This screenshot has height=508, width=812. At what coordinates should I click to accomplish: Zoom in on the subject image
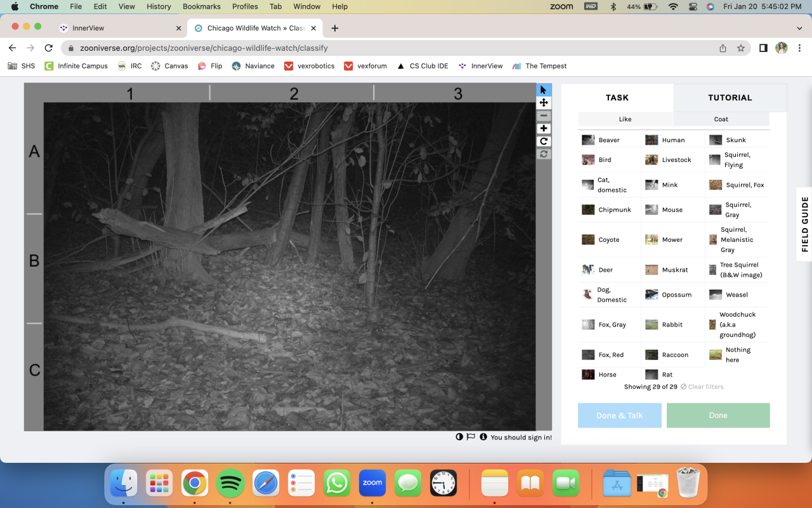pyautogui.click(x=544, y=128)
